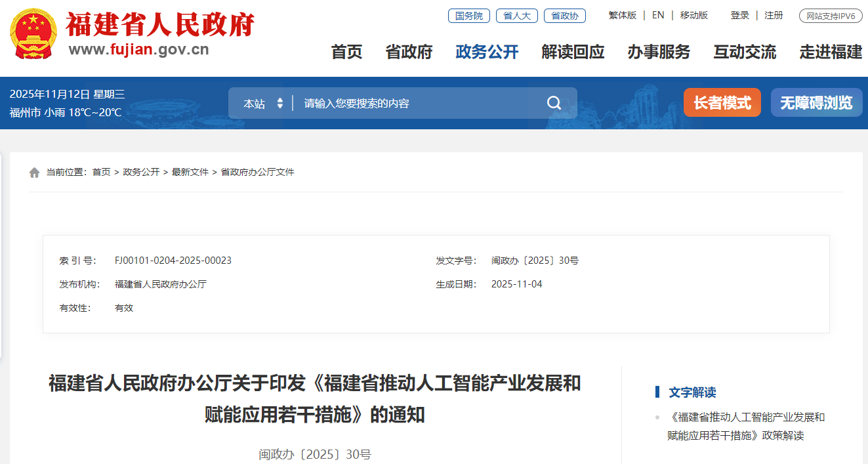Go to 首页 in main navigation
The image size is (868, 464).
click(346, 52)
